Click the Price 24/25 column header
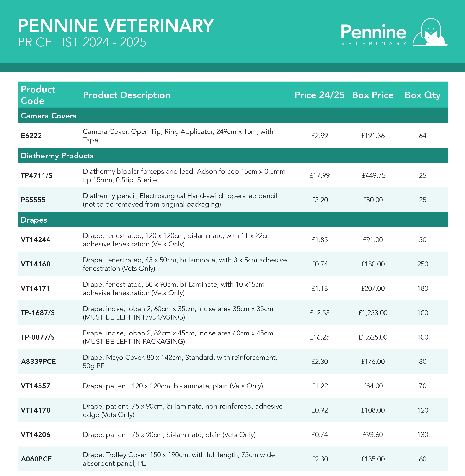Viewport: 465px width, 476px height. (x=319, y=95)
